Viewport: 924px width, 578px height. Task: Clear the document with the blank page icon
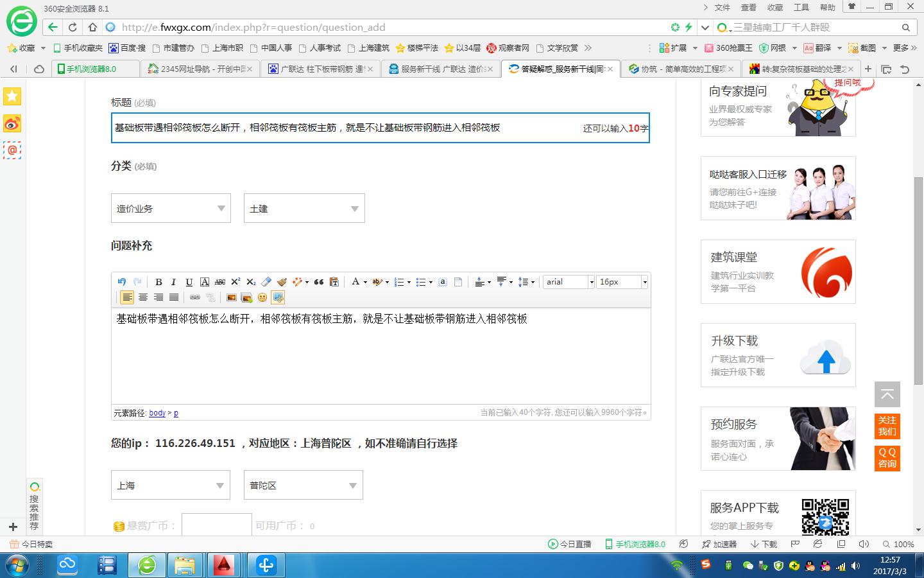[458, 282]
